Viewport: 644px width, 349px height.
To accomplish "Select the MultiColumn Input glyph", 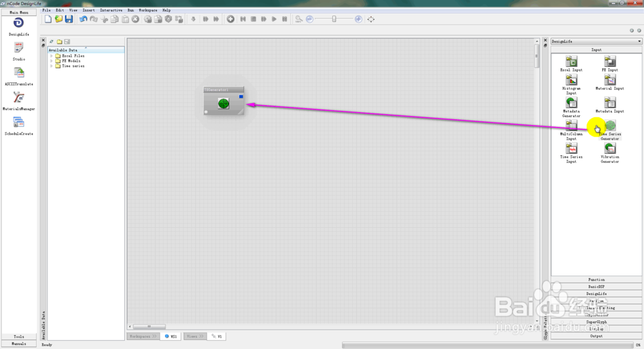I will 571,131.
